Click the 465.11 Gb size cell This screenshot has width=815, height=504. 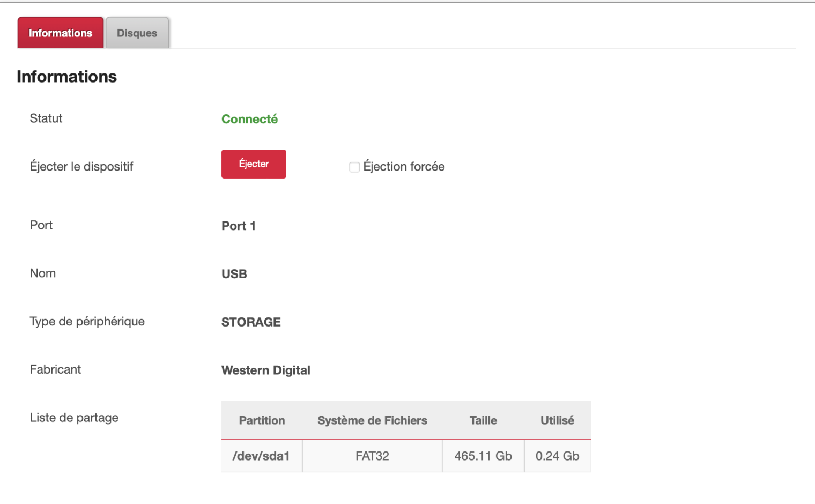[483, 456]
